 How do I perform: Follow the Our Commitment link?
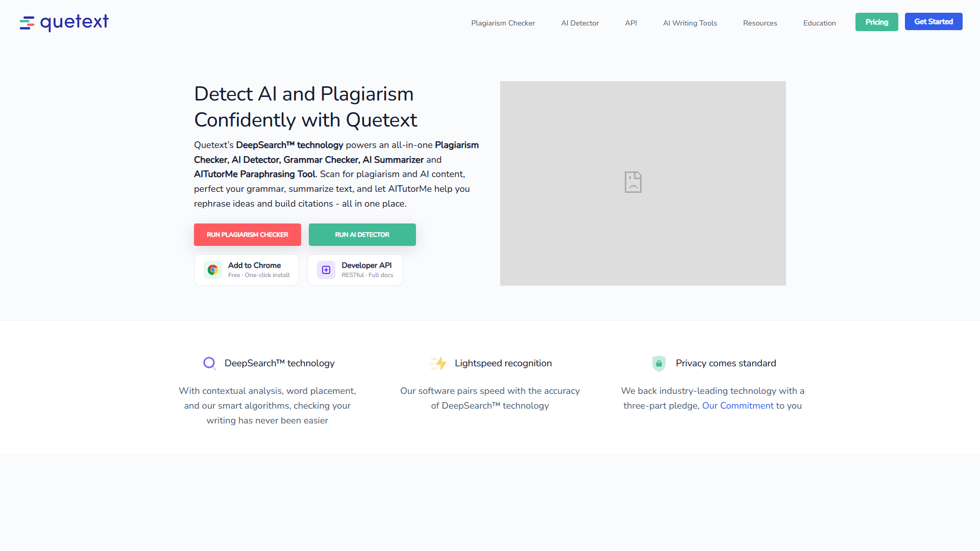pyautogui.click(x=738, y=406)
